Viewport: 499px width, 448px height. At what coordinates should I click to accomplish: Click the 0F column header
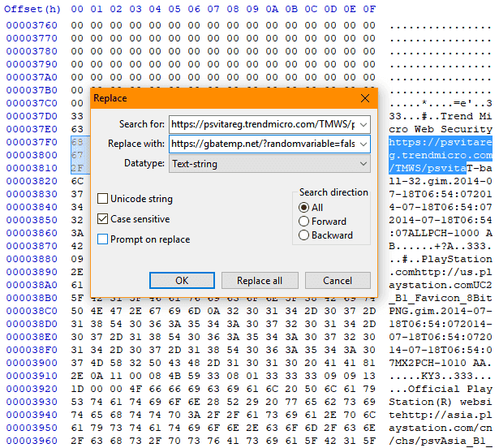(x=369, y=9)
